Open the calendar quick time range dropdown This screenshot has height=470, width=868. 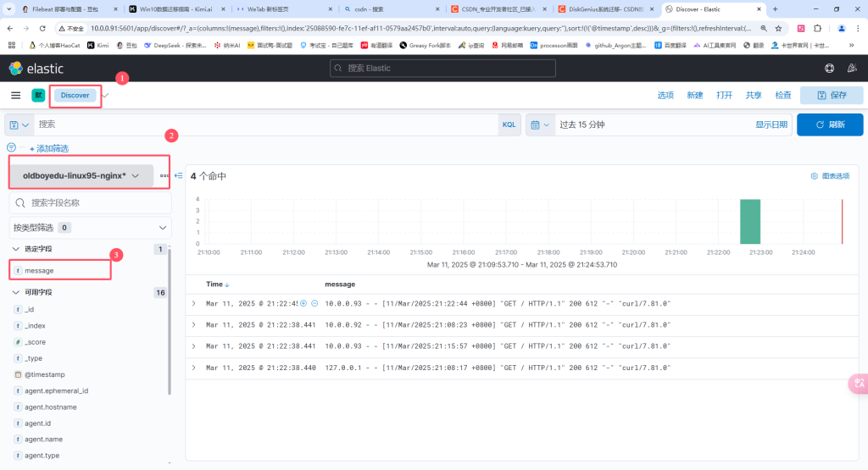(x=538, y=124)
